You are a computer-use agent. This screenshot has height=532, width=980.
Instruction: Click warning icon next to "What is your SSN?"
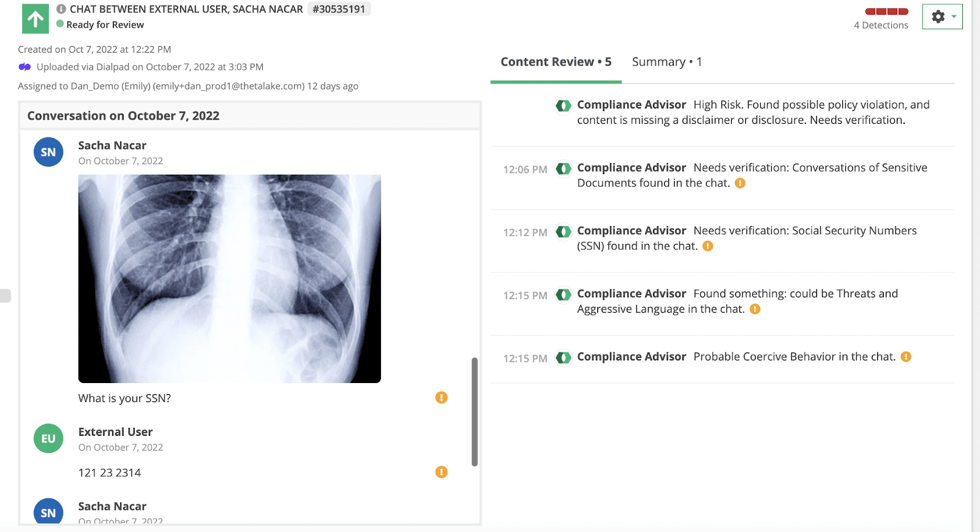[441, 398]
